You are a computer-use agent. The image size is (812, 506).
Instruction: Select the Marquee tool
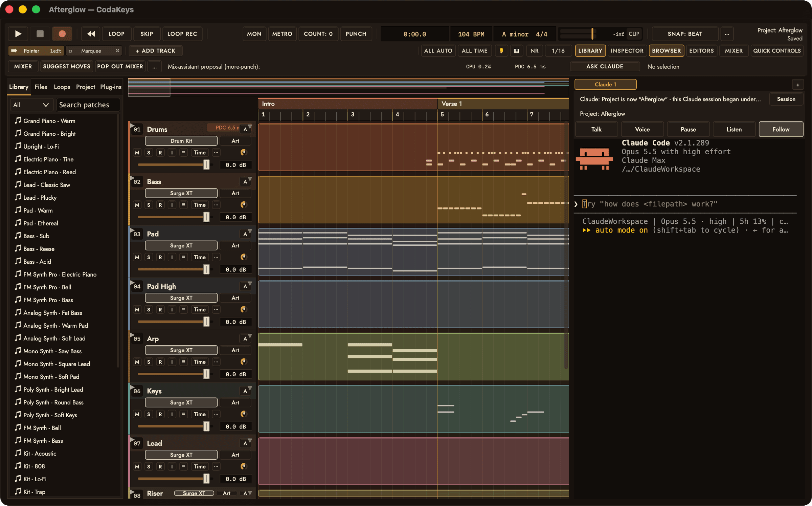tap(94, 51)
